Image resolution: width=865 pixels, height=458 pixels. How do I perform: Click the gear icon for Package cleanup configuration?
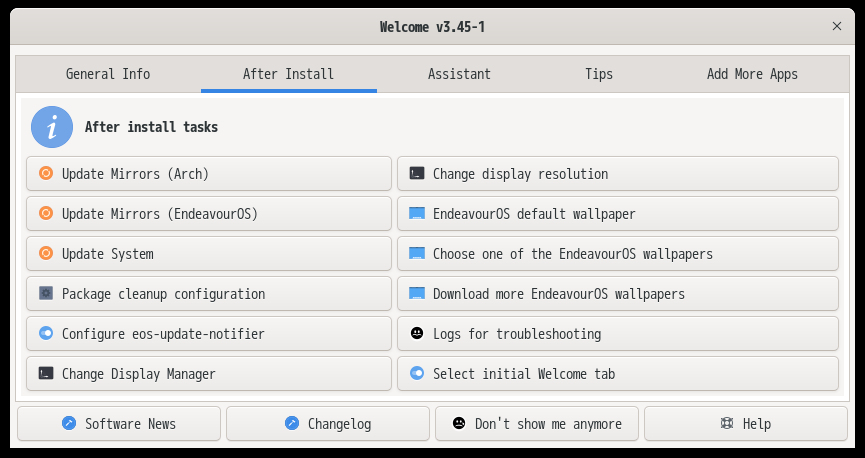(46, 293)
